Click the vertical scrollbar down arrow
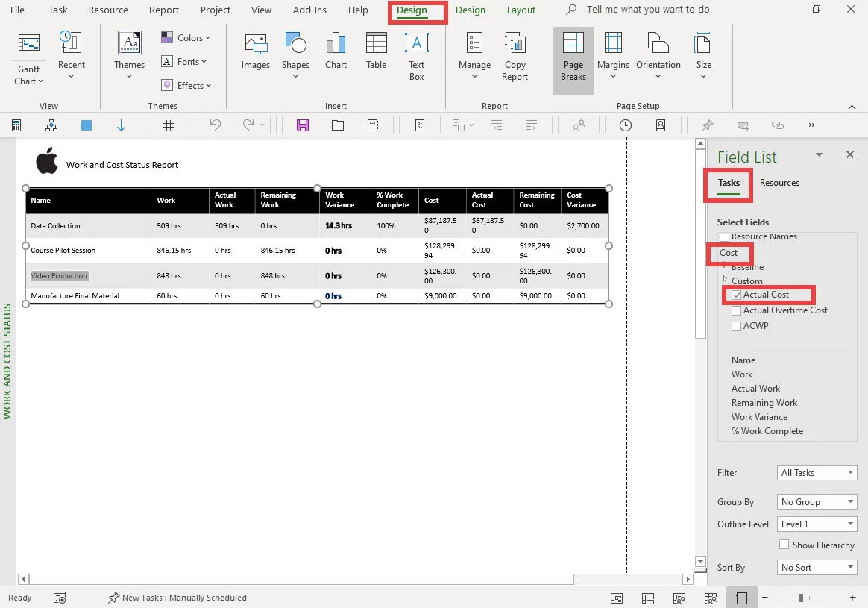The image size is (868, 608). click(700, 562)
